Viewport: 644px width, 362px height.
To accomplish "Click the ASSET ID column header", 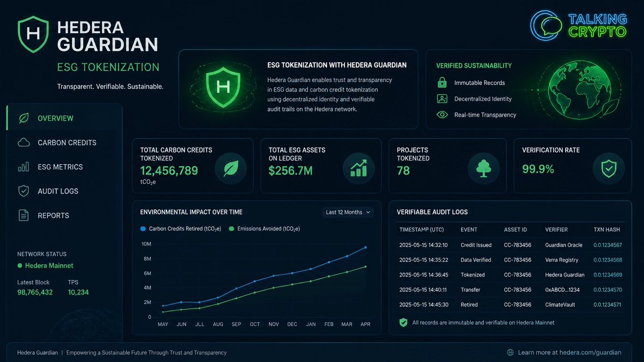I will click(x=515, y=230).
